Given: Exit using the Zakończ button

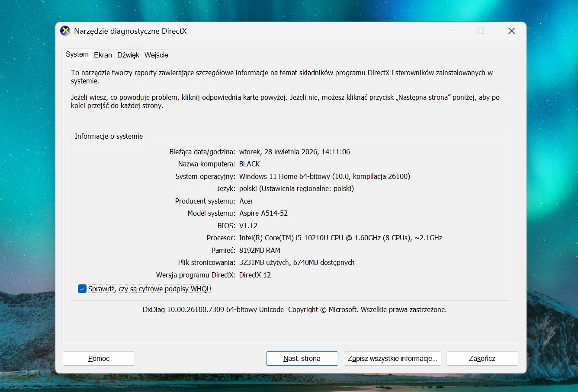Looking at the screenshot, I should [x=482, y=358].
